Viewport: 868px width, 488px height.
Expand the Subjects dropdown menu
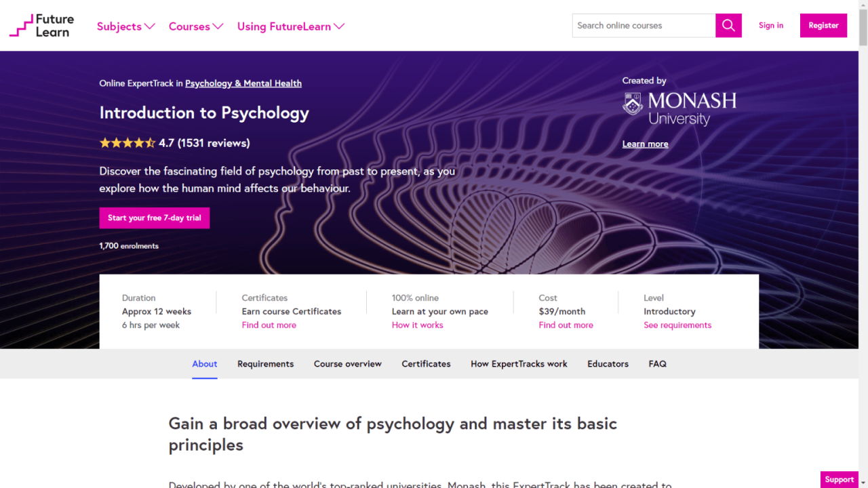click(125, 26)
